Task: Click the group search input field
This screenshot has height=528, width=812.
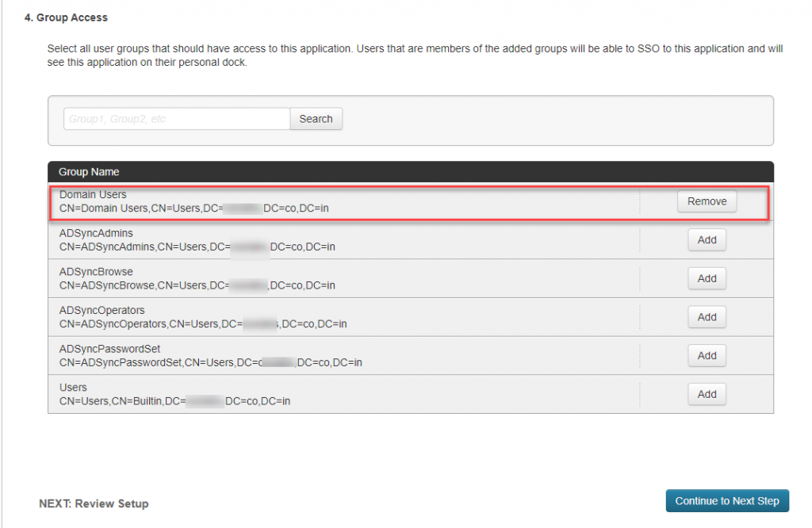Action: pos(177,119)
